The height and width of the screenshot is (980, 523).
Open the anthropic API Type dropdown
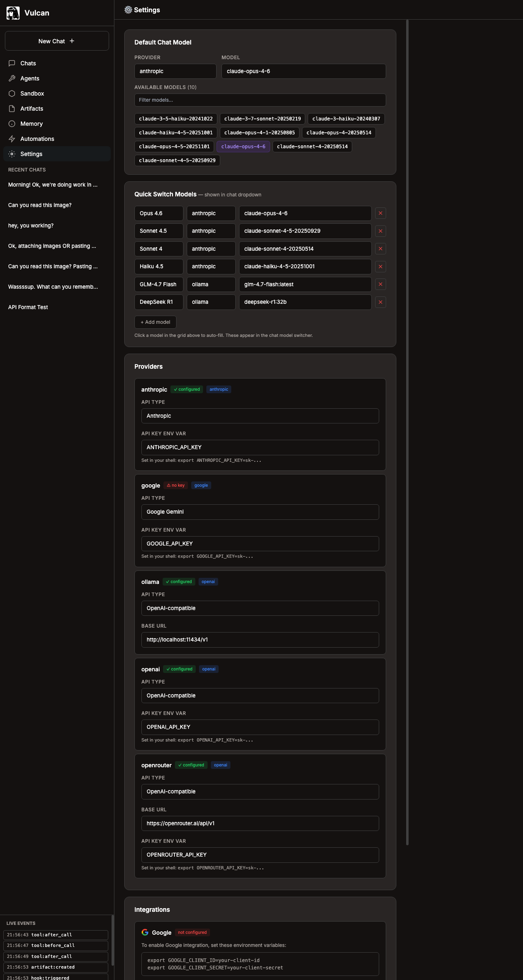(x=260, y=416)
